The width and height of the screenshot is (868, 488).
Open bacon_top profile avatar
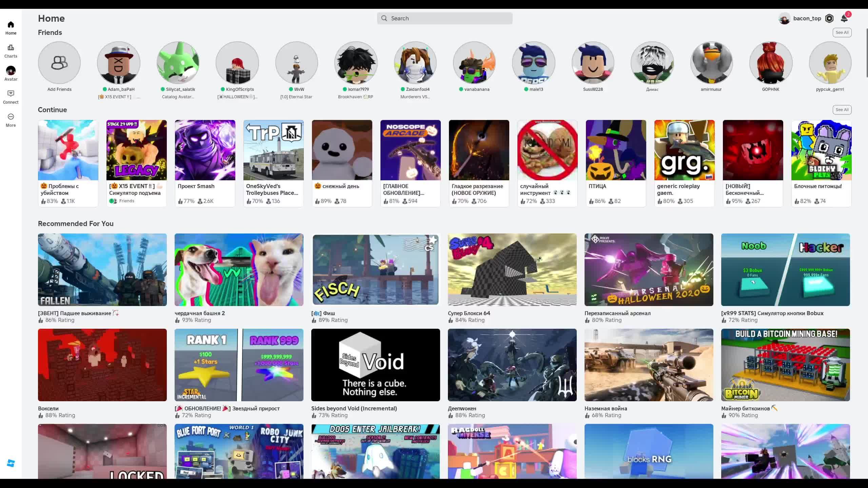click(x=784, y=18)
